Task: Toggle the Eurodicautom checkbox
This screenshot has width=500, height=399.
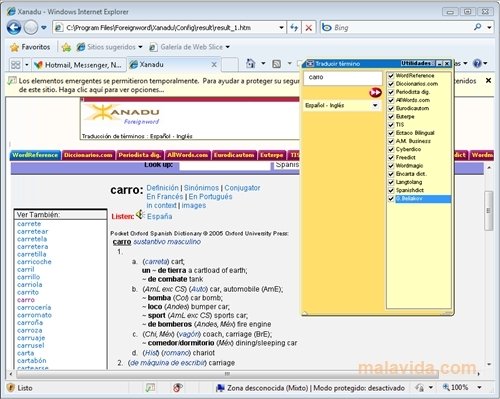Action: point(391,108)
